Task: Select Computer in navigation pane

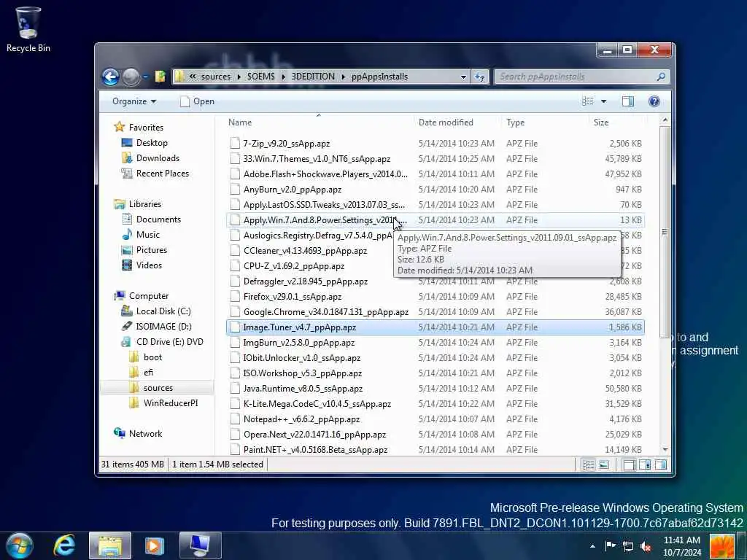Action: pos(149,296)
